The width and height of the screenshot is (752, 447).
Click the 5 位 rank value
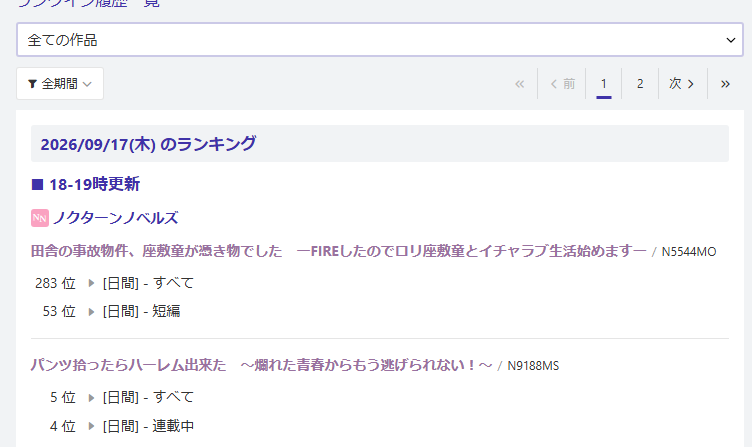tap(63, 397)
